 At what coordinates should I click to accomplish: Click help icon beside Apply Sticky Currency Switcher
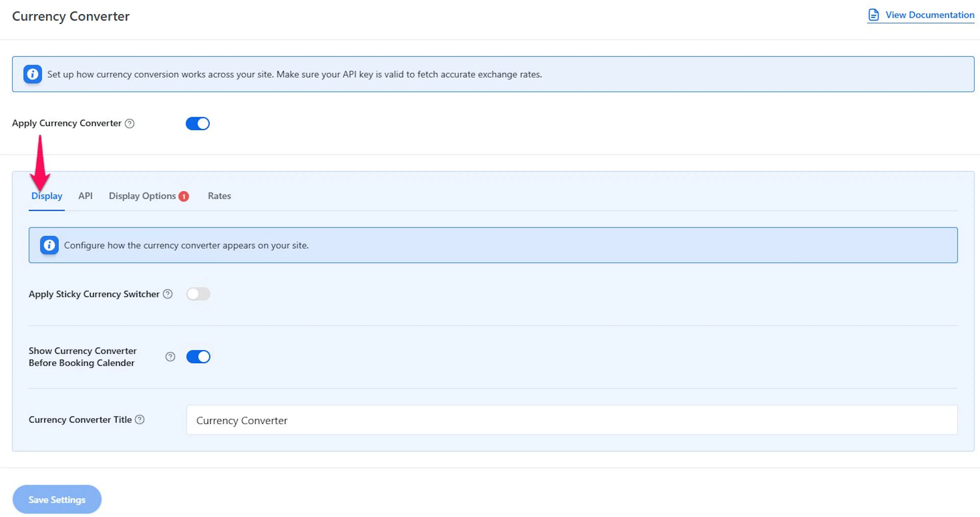pyautogui.click(x=168, y=294)
